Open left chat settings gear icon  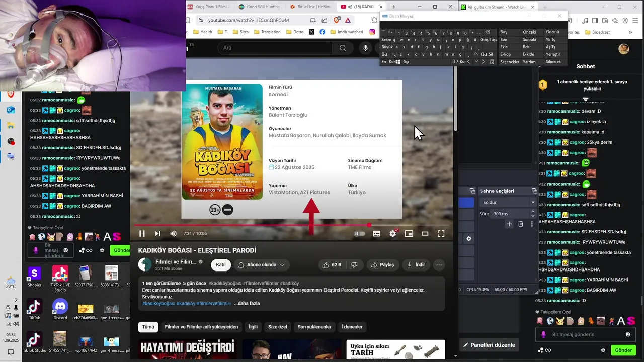pyautogui.click(x=102, y=250)
